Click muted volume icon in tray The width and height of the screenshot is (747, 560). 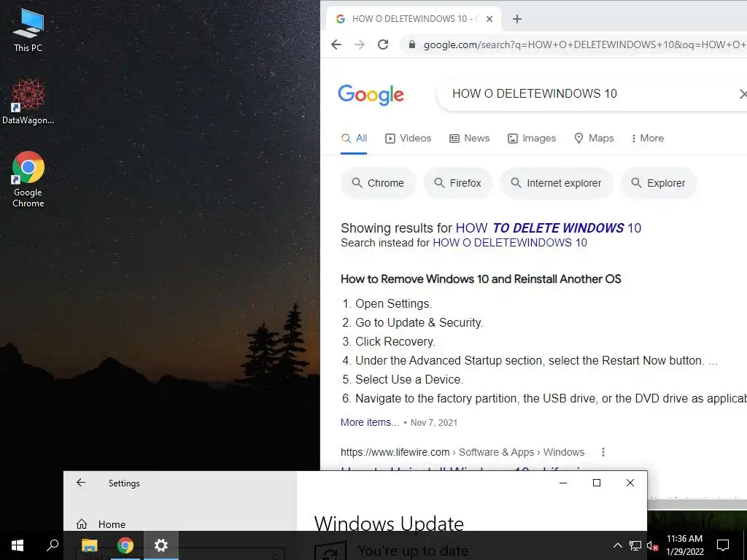pos(653,545)
